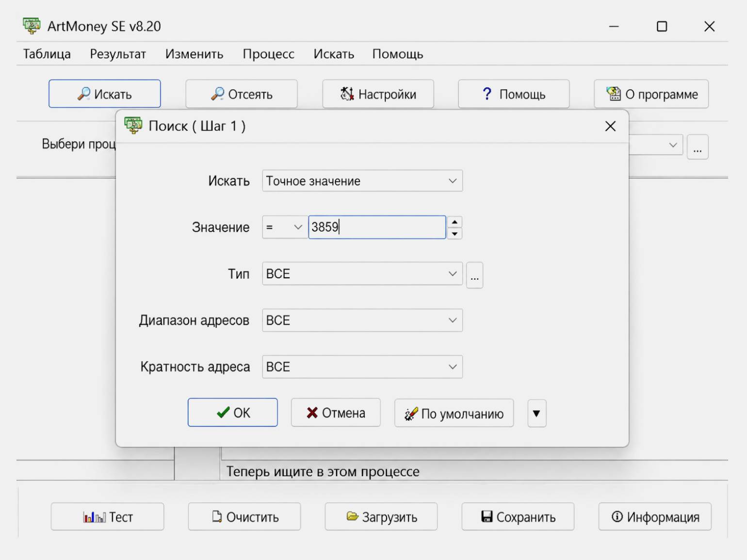Open Настройки settings button
Screen dimensions: 747x560
tap(378, 94)
